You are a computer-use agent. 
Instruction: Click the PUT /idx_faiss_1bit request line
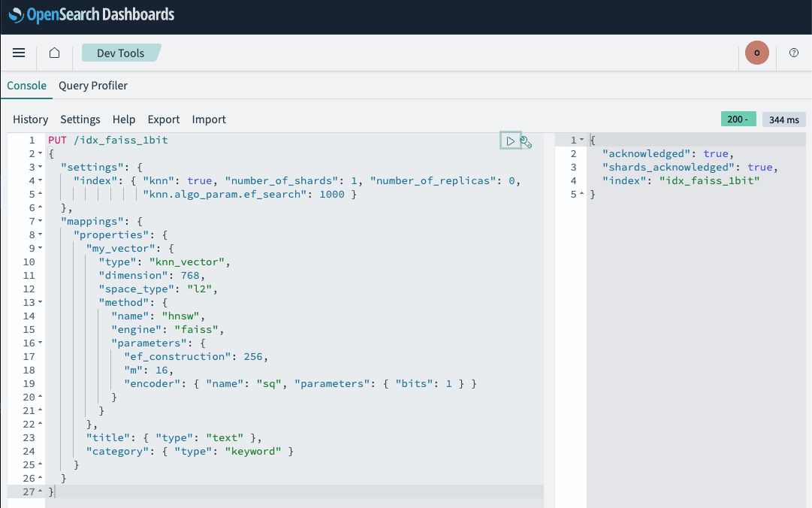(x=107, y=140)
